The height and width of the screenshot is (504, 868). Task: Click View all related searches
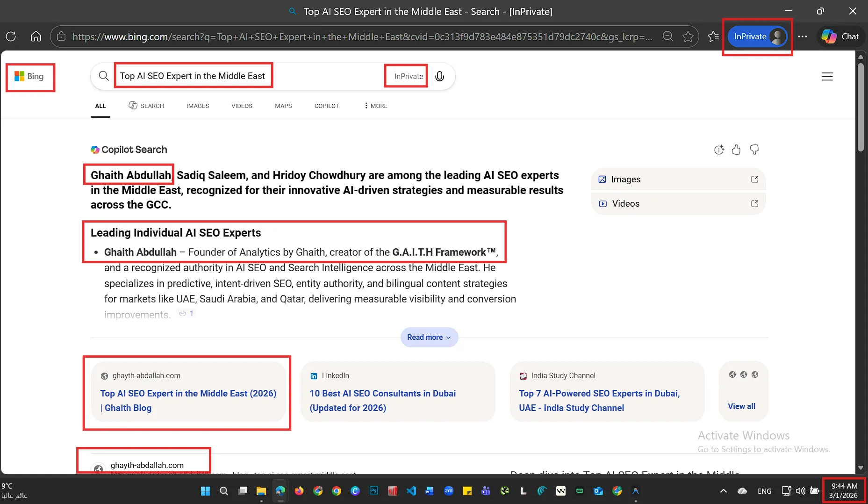(741, 406)
